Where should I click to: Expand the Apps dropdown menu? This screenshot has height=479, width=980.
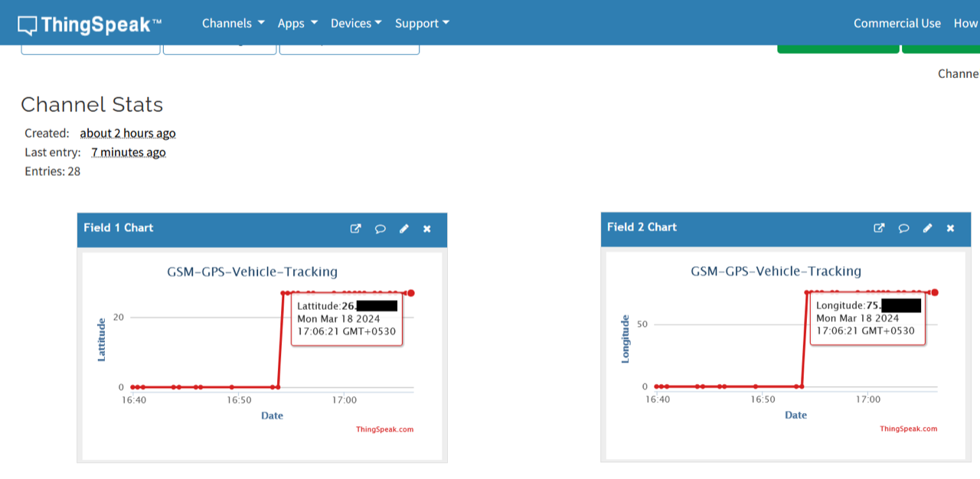coord(298,23)
